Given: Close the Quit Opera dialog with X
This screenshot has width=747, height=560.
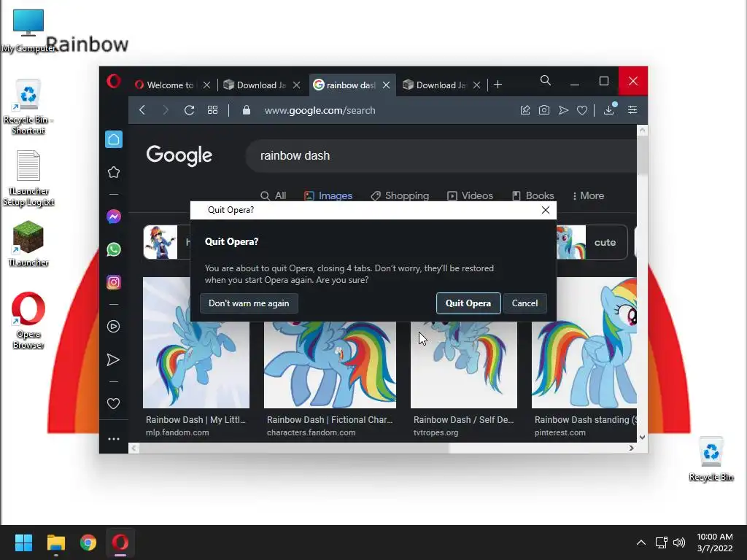Looking at the screenshot, I should point(546,210).
